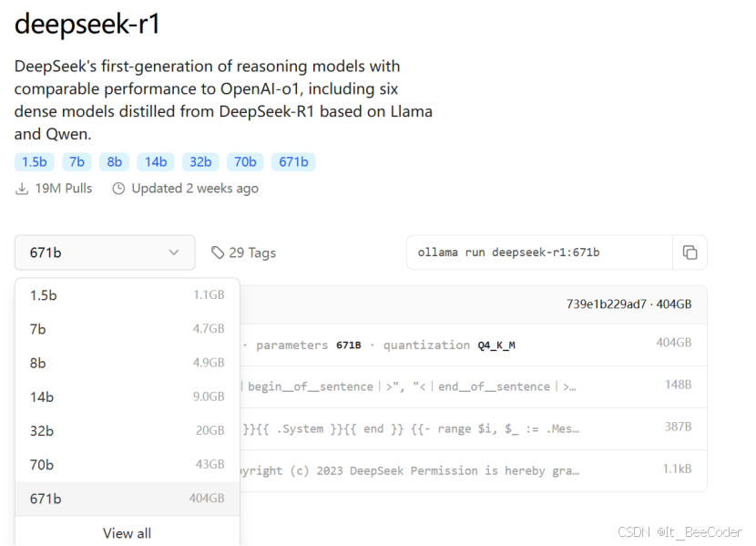Click the 7b blue tag badge

click(x=77, y=161)
